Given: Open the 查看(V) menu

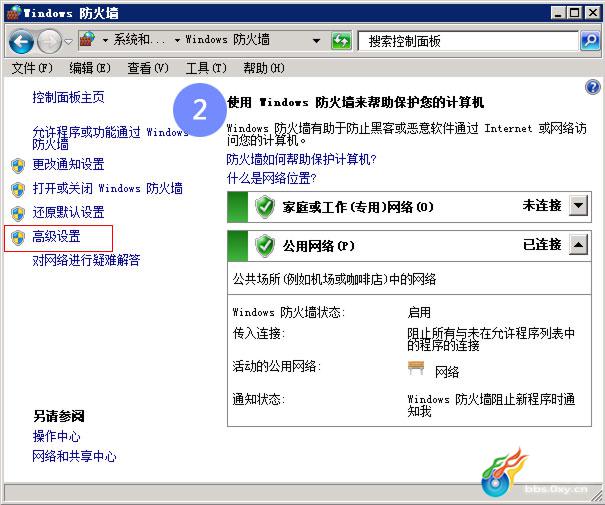Looking at the screenshot, I should pyautogui.click(x=148, y=68).
